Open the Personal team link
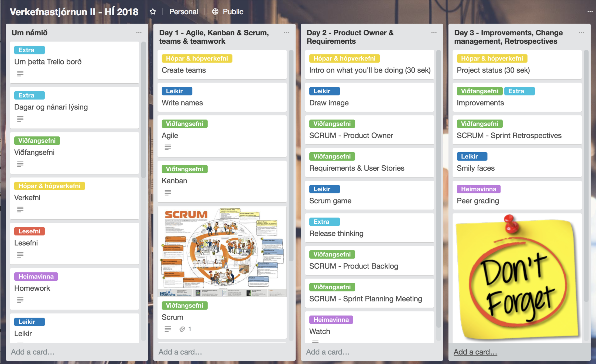 click(183, 12)
